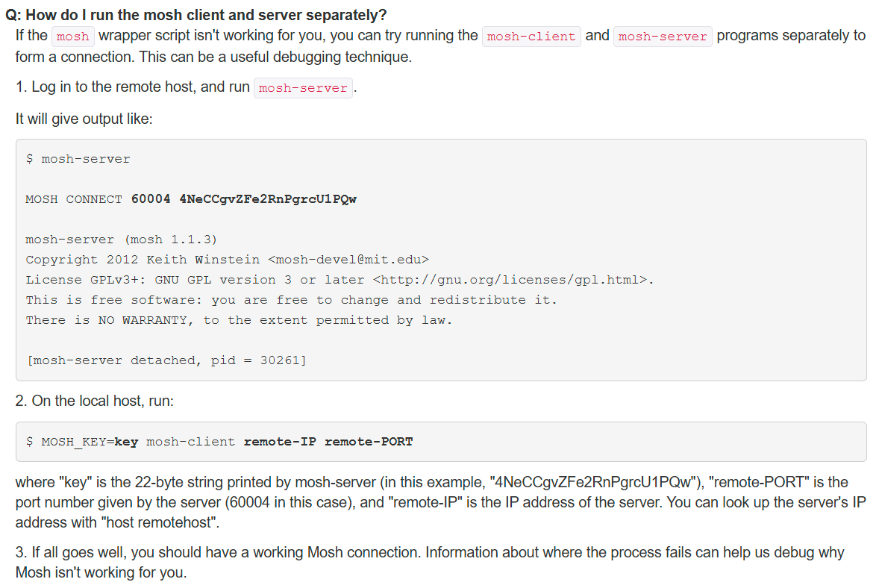Click "mosh-server" code tag in step 1

click(x=303, y=88)
